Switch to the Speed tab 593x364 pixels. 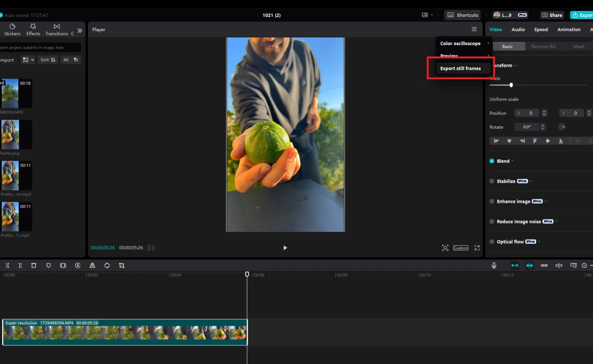541,29
